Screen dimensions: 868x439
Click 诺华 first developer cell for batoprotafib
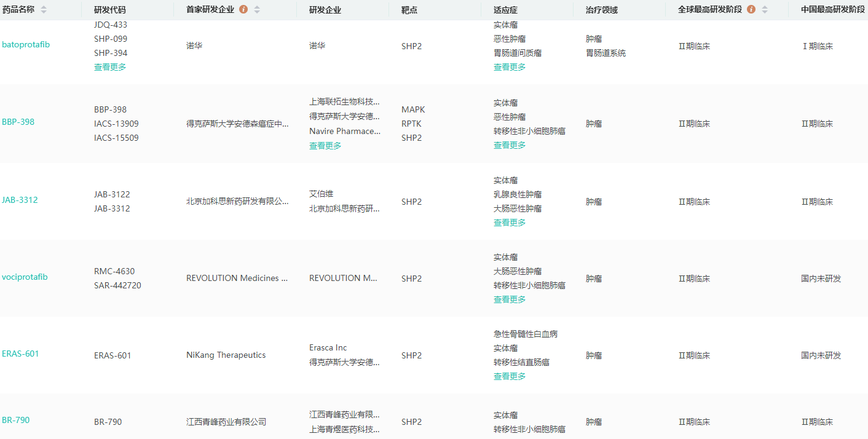194,46
